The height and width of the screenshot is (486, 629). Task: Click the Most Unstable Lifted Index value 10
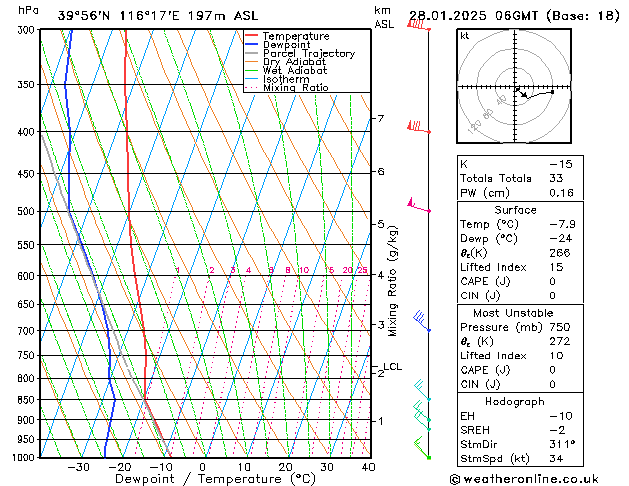tap(556, 356)
